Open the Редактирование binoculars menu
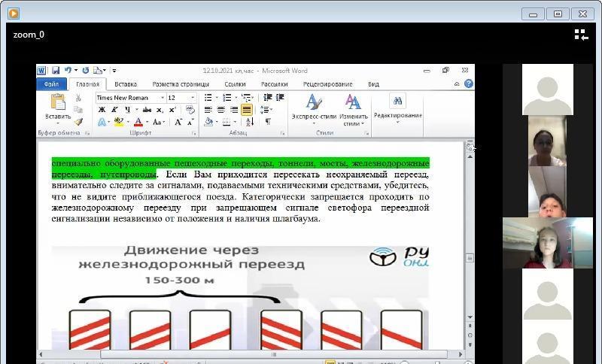 (397, 107)
